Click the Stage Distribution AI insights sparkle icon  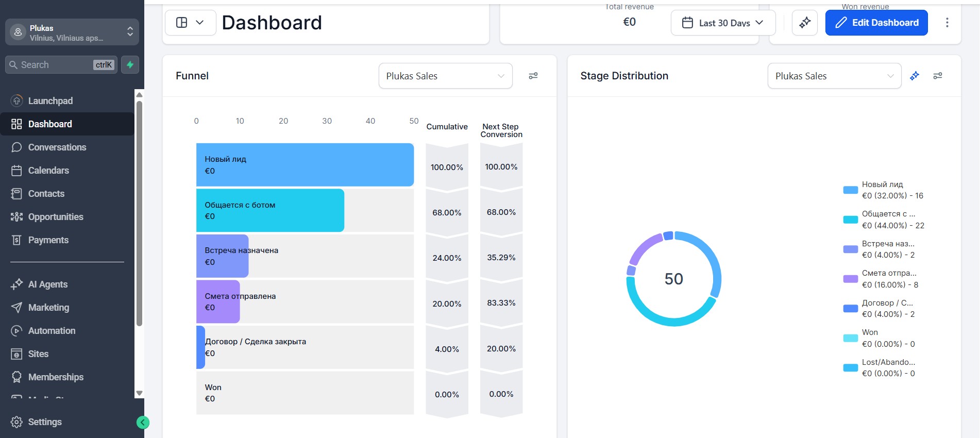pyautogui.click(x=915, y=76)
